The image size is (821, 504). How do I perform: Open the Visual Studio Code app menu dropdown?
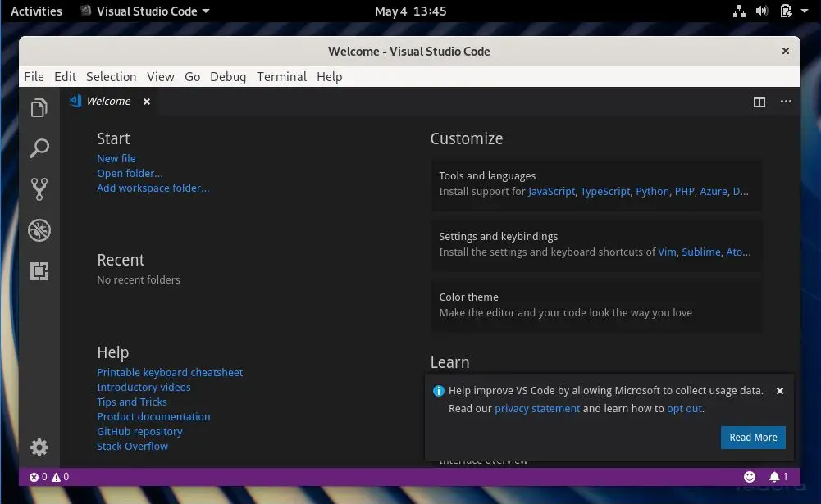pos(145,11)
